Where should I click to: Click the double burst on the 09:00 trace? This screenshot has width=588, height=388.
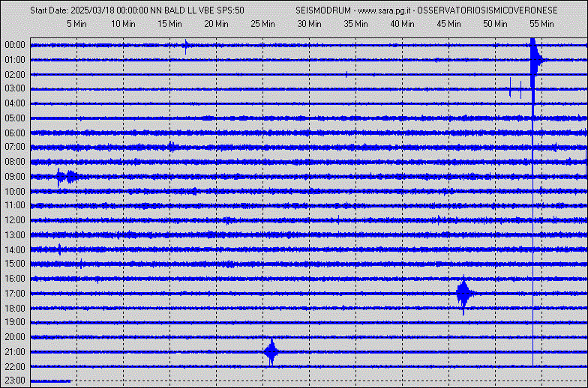coord(67,177)
